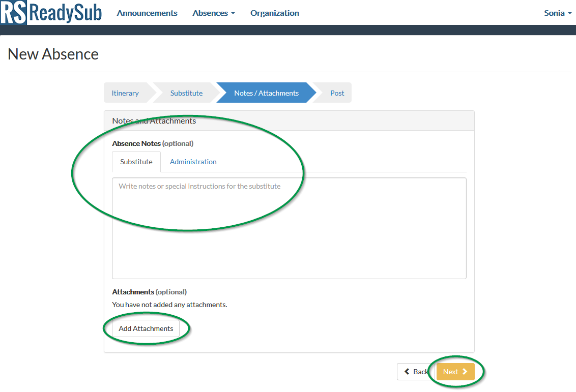576x392 pixels.
Task: Click inside the substitute notes text area
Action: (x=289, y=228)
